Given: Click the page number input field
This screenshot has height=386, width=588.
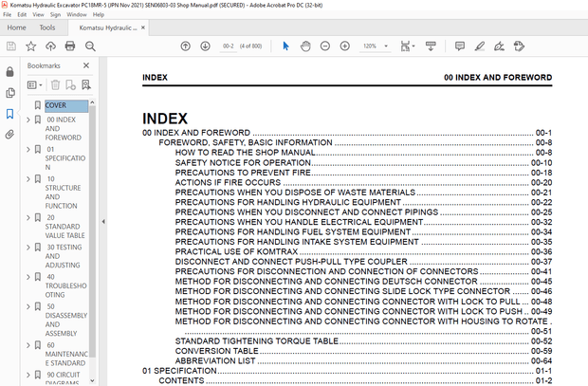Looking at the screenshot, I should click(228, 46).
